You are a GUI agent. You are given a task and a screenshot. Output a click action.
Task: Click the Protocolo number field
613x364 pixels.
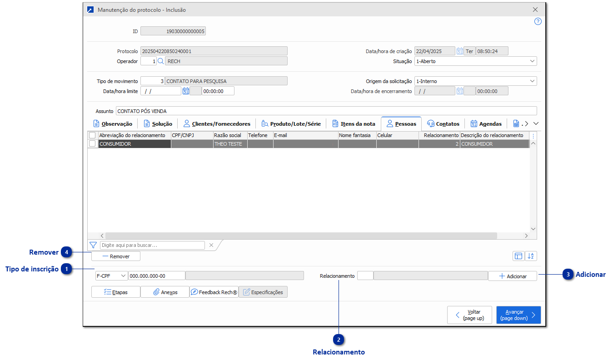(x=214, y=51)
